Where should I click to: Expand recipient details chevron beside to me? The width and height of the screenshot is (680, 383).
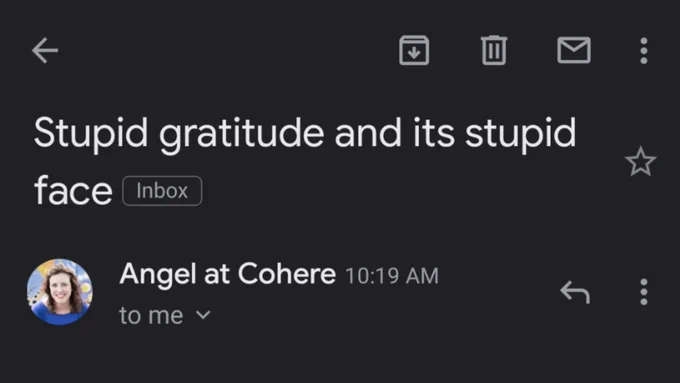[x=203, y=315]
